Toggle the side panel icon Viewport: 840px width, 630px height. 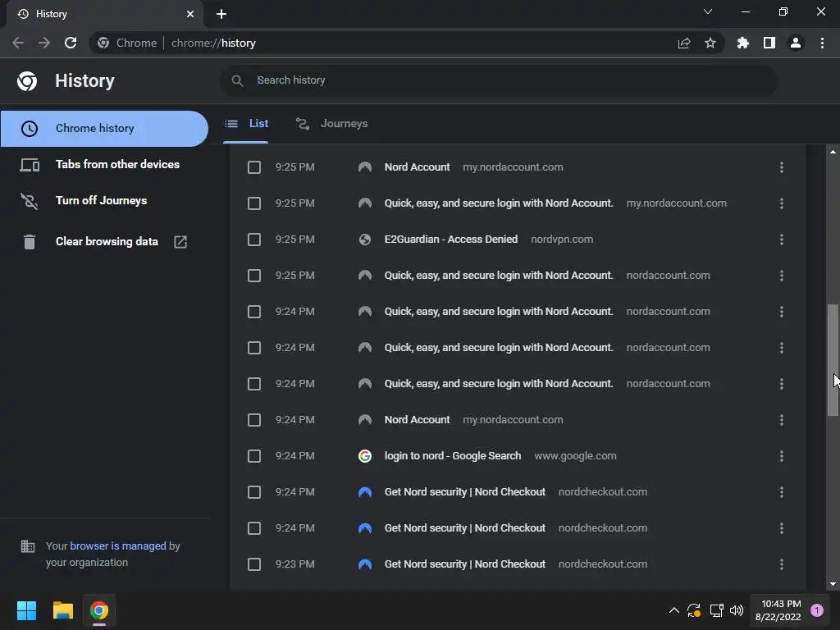(x=769, y=43)
